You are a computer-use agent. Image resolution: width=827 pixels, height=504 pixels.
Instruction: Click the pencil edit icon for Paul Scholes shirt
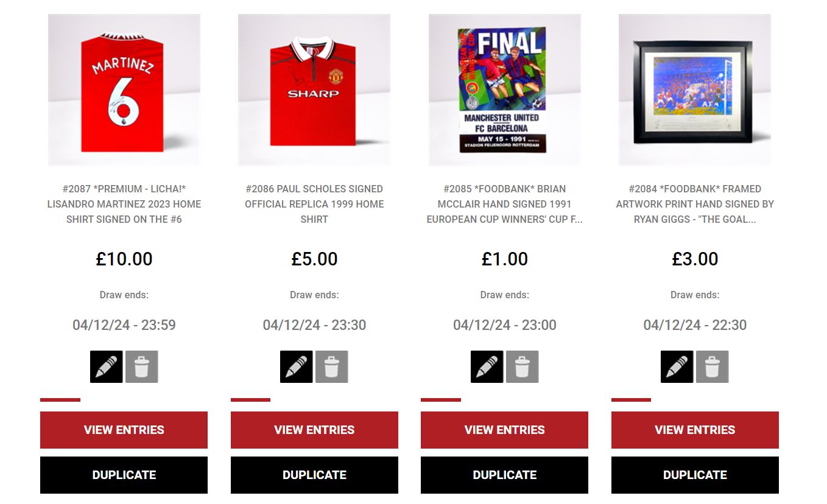pyautogui.click(x=297, y=366)
